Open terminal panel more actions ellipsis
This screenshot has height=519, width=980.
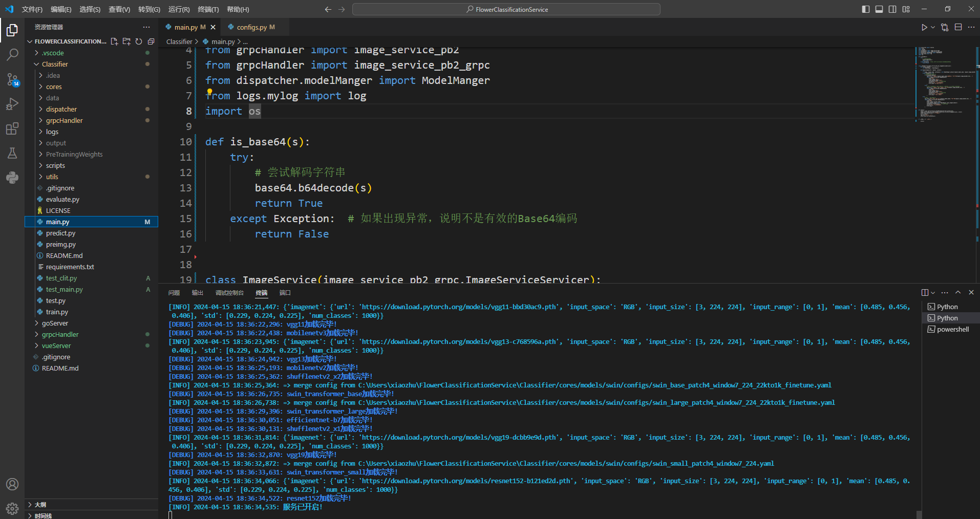click(945, 292)
